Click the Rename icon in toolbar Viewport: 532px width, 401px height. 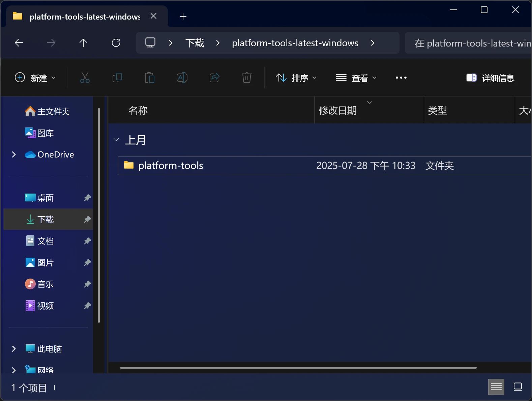tap(182, 78)
